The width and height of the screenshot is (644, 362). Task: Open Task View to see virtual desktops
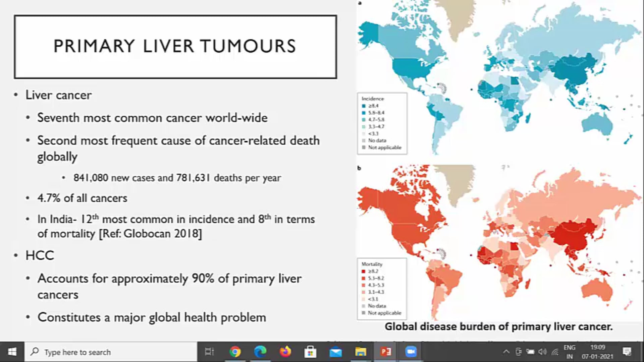click(209, 352)
